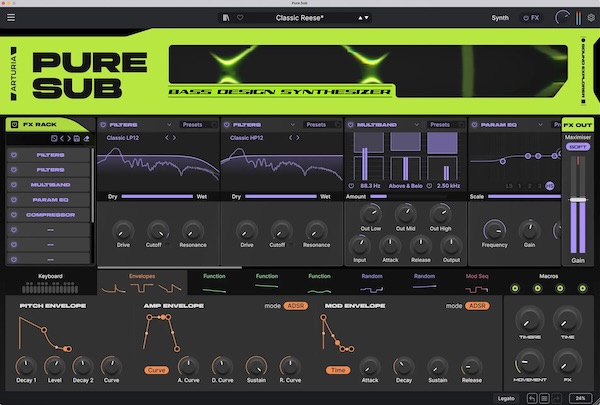Screen dimensions: 600x405
Task: Select previous filter type for Classic LP12
Action: pyautogui.click(x=167, y=138)
